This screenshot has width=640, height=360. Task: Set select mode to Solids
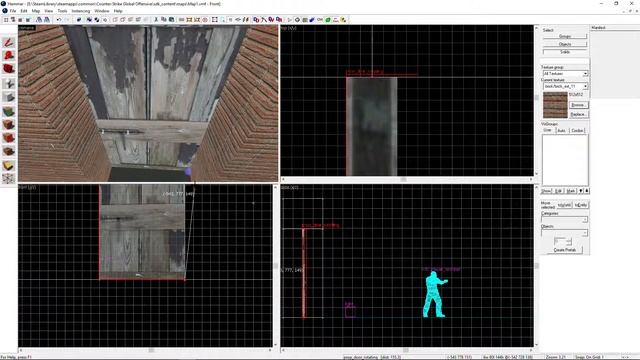pos(565,52)
